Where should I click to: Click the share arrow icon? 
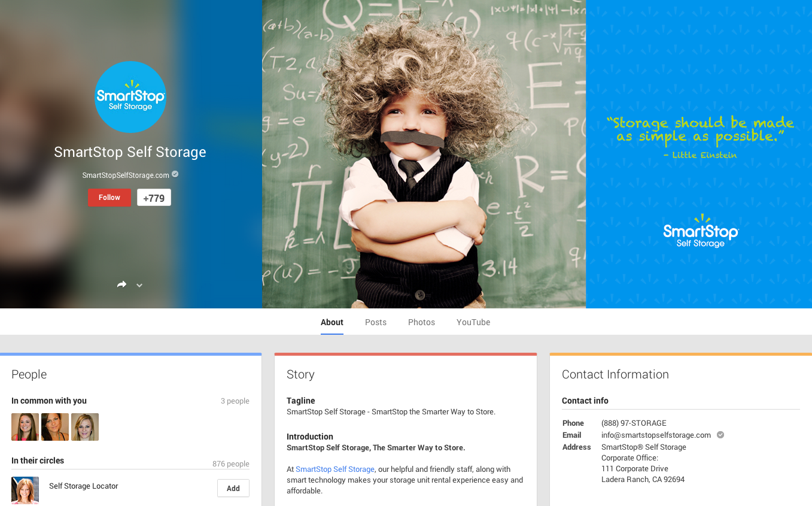[x=122, y=285]
